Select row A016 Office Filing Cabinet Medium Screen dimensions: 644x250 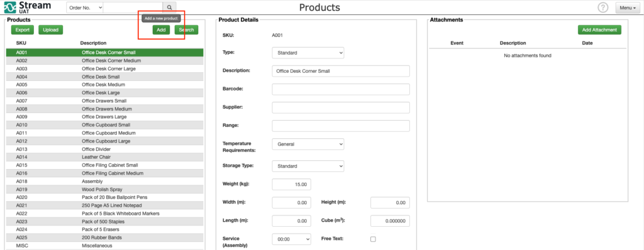[x=105, y=173]
